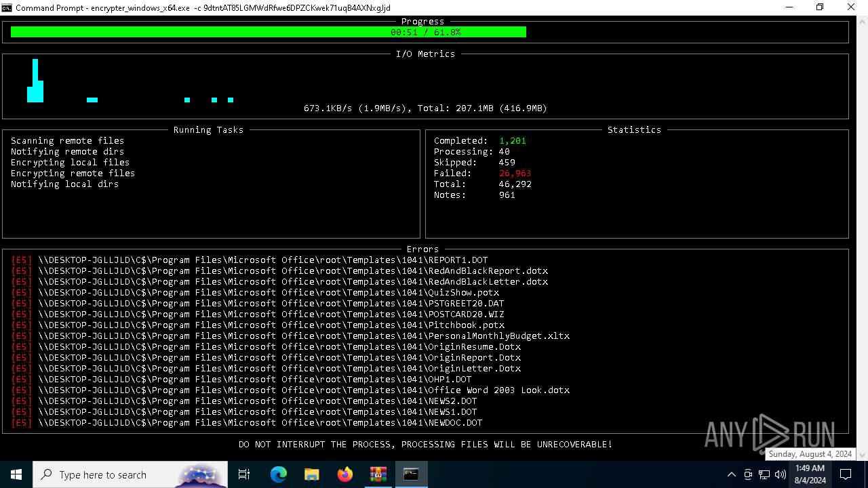Screen dimensions: 868x488
Task: Click the error line for QuizShow.potx
Action: point(255,293)
